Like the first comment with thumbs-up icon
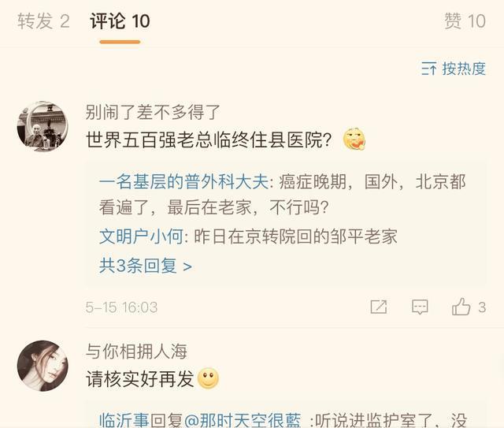 [x=461, y=307]
